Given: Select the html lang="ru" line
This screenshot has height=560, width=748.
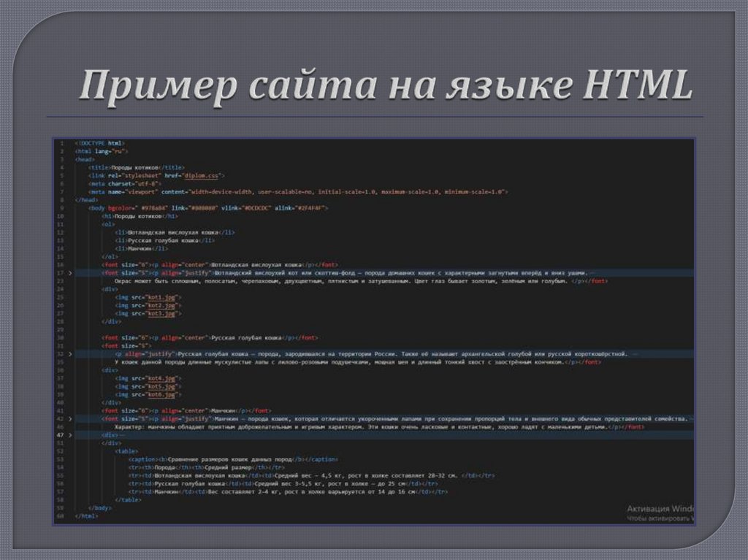Looking at the screenshot, I should [x=101, y=151].
